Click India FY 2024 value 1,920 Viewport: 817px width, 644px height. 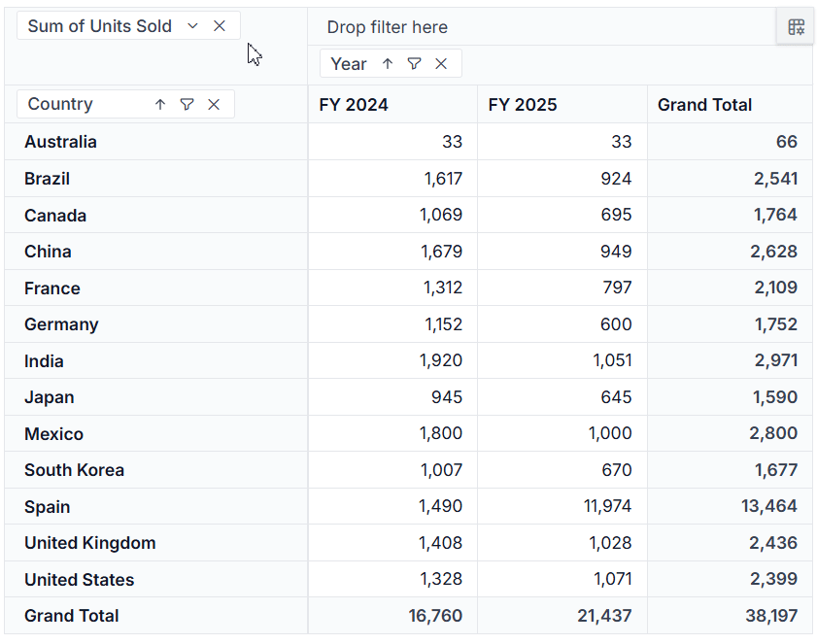(x=392, y=361)
